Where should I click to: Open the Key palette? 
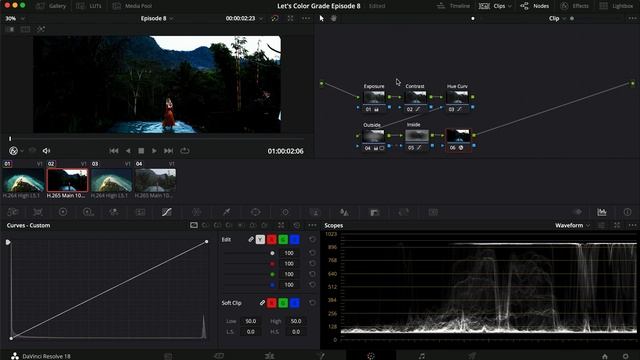coord(374,212)
